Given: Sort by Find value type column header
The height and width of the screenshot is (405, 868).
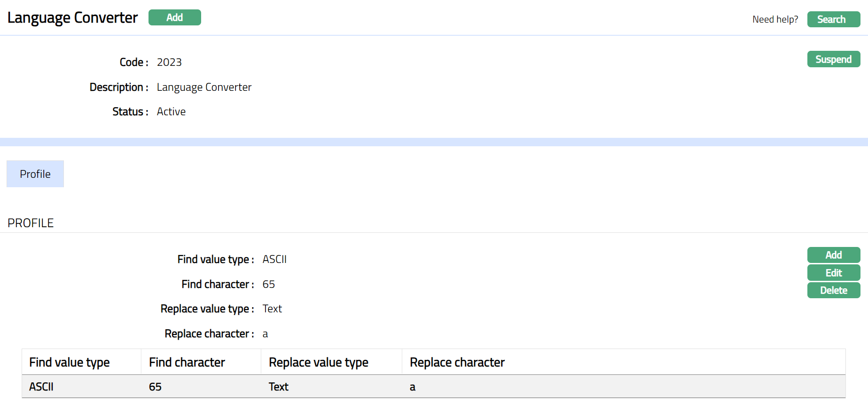Looking at the screenshot, I should 70,362.
